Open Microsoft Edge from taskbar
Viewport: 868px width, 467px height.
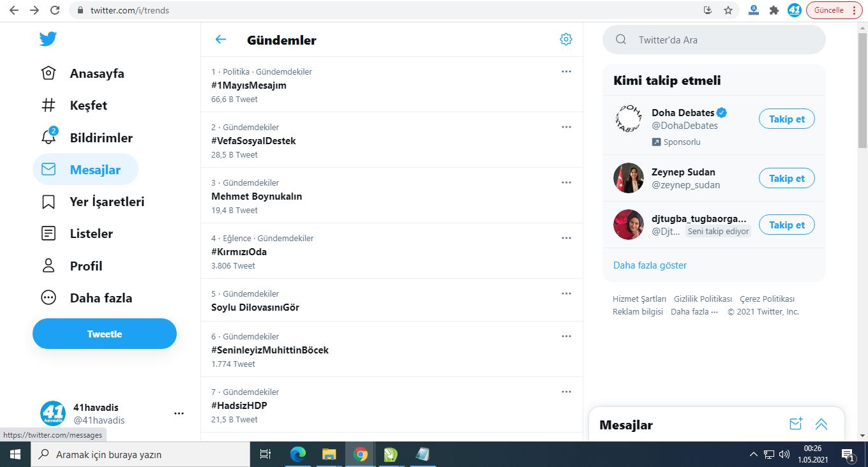[x=298, y=454]
